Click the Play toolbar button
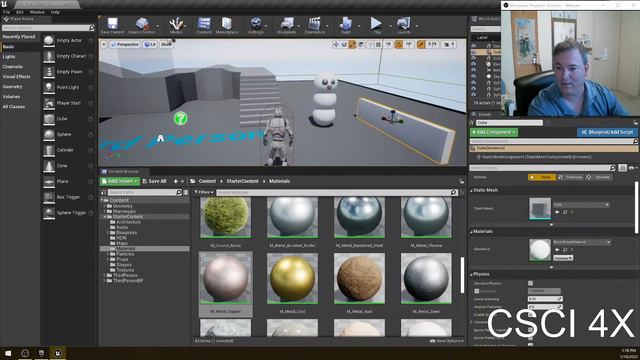The width and height of the screenshot is (640, 360). tap(376, 25)
